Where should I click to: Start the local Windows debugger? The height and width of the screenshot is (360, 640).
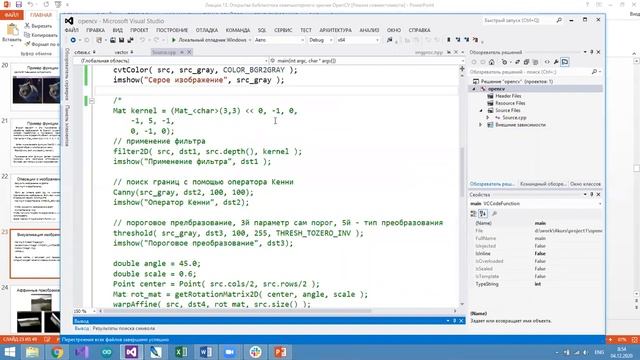click(209, 40)
